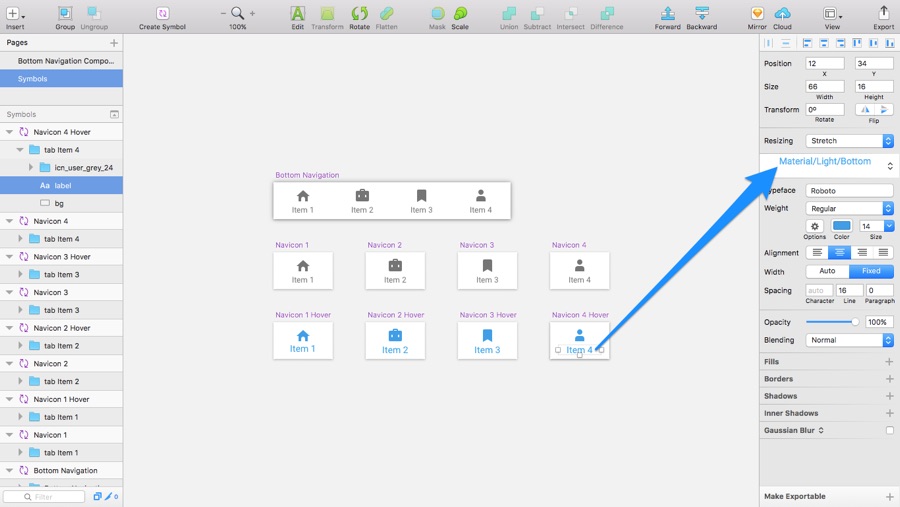Click the Group toolbar icon
Image resolution: width=900 pixels, height=507 pixels.
pos(65,17)
